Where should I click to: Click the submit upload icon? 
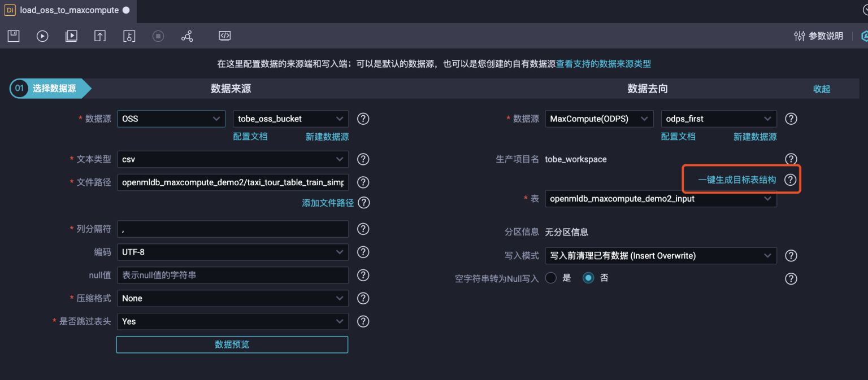pos(100,36)
